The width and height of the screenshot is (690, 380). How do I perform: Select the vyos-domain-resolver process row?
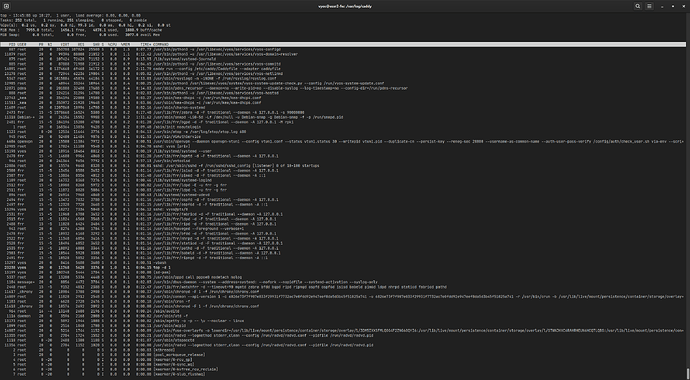pos(343,54)
